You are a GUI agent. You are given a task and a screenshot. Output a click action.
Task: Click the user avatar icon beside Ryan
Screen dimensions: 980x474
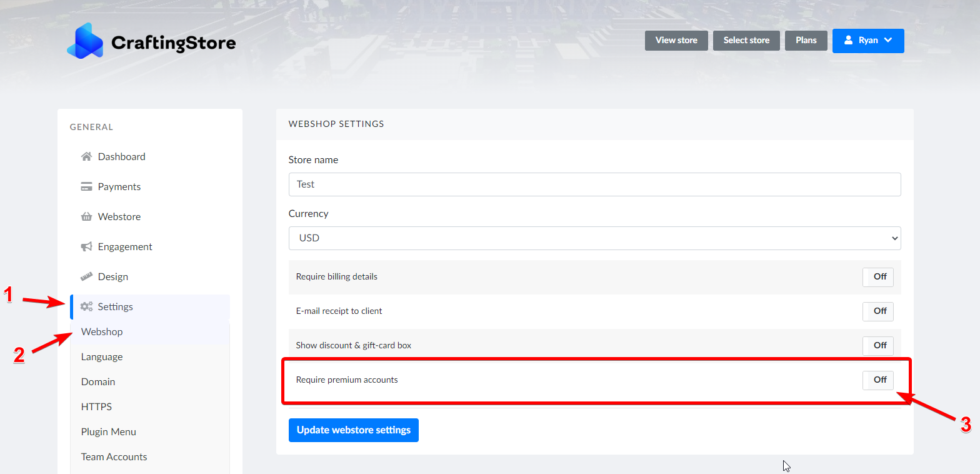(x=848, y=40)
